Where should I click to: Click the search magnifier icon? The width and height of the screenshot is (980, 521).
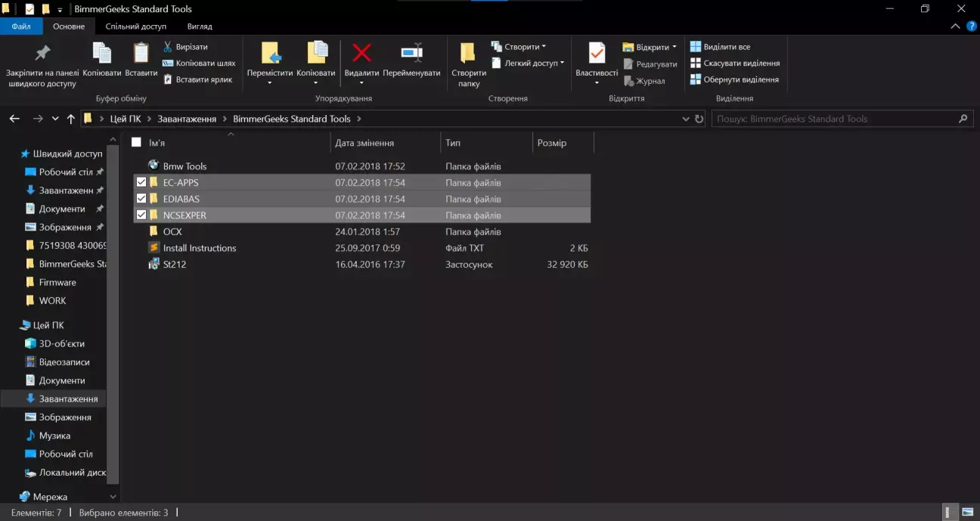pos(963,119)
